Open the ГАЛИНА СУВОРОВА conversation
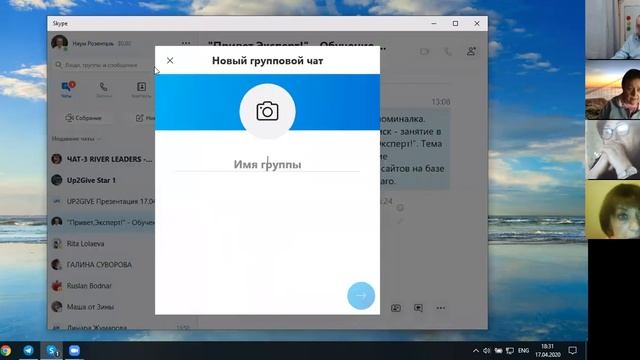Screen dimensions: 640x360 coord(103,264)
